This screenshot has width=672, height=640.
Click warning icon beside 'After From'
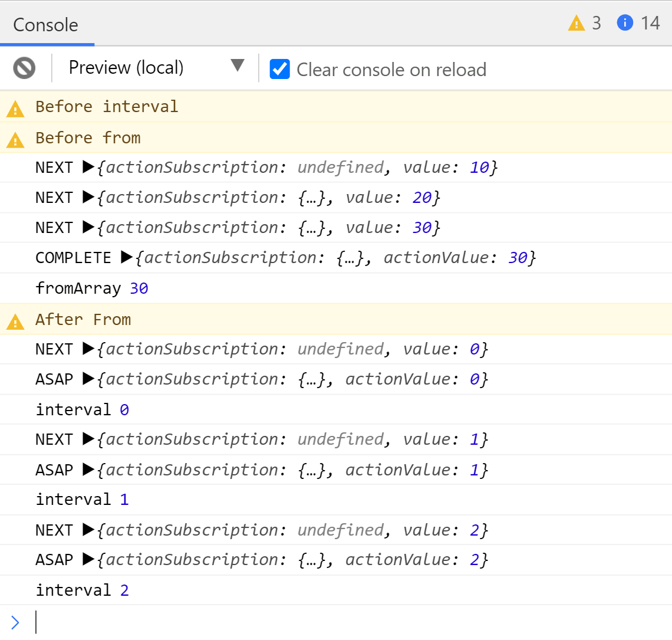coord(15,321)
